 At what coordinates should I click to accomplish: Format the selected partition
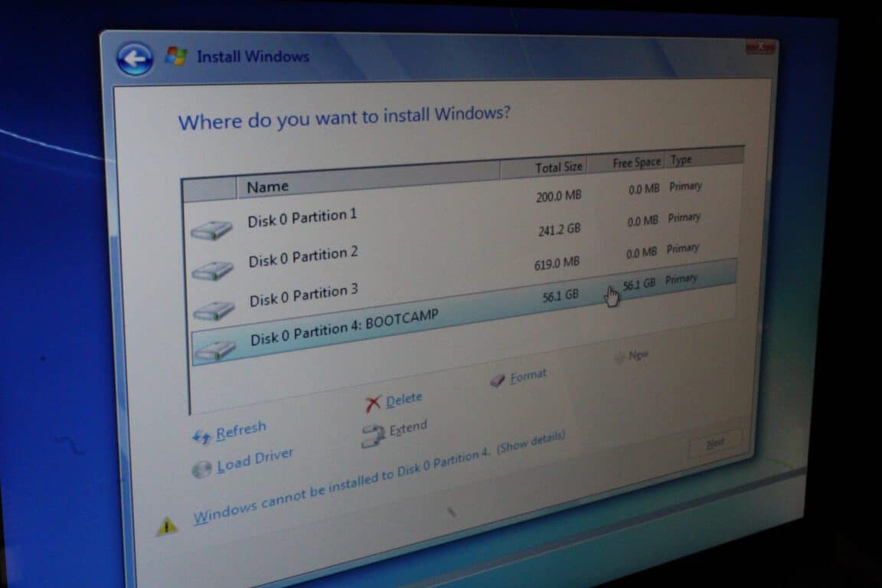[528, 376]
